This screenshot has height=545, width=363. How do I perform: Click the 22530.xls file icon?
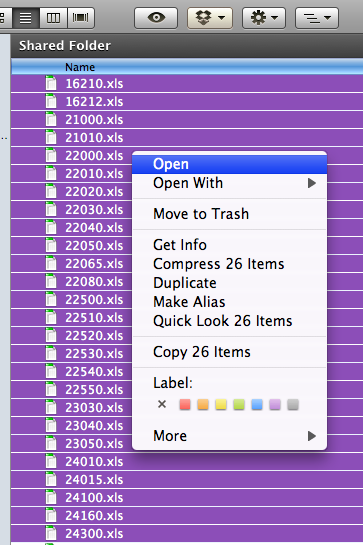(51, 353)
